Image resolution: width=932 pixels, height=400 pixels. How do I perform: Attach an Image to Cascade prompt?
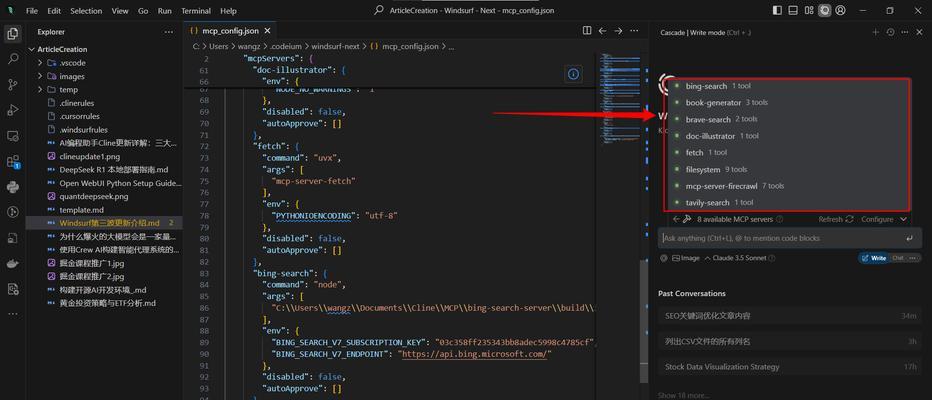(x=685, y=258)
